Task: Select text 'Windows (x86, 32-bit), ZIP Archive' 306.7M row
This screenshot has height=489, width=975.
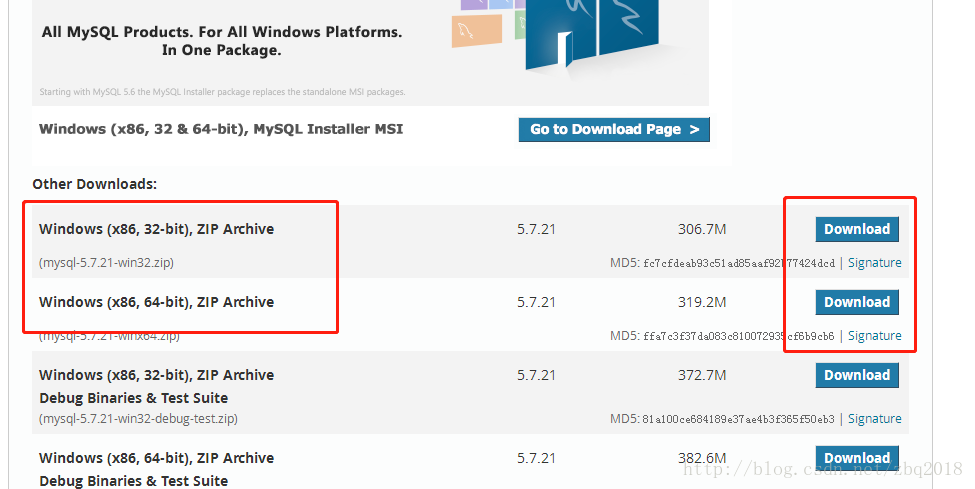Action: pos(156,229)
